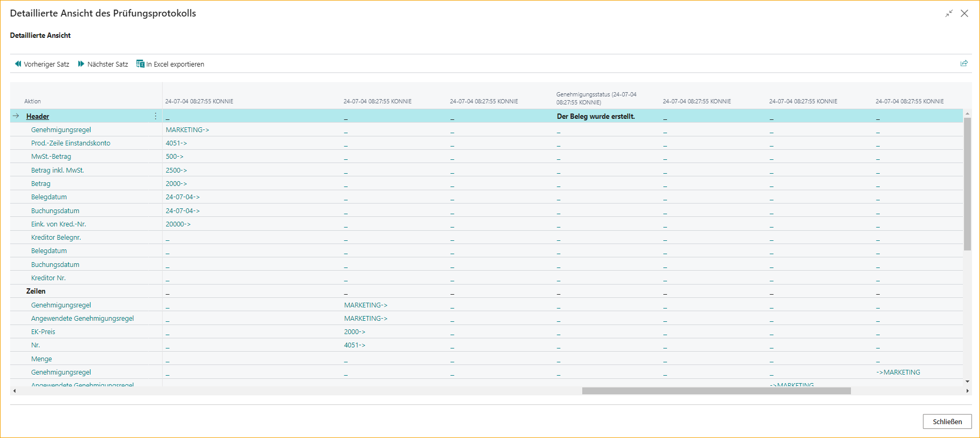Click the Schließen button
Image resolution: width=980 pixels, height=438 pixels.
pyautogui.click(x=947, y=421)
